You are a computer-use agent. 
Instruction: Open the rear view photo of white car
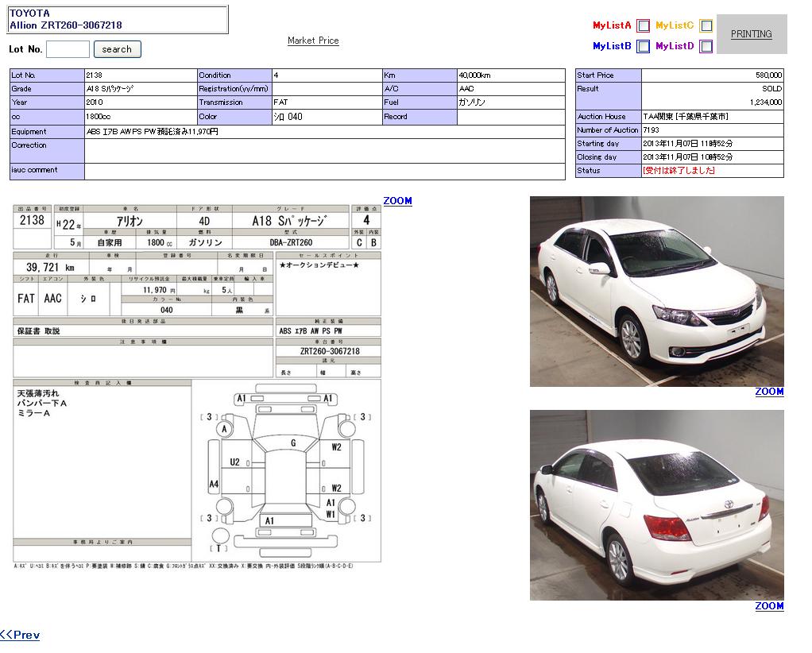pyautogui.click(x=656, y=504)
